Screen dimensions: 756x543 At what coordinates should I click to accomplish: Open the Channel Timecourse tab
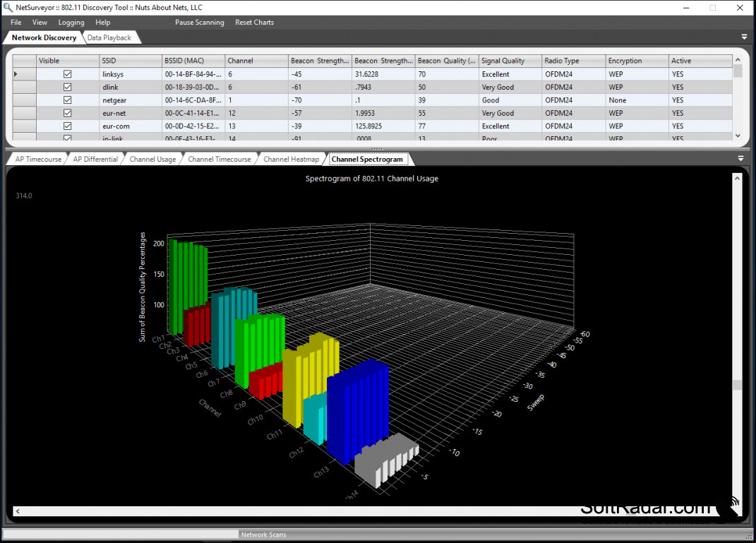[x=220, y=159]
